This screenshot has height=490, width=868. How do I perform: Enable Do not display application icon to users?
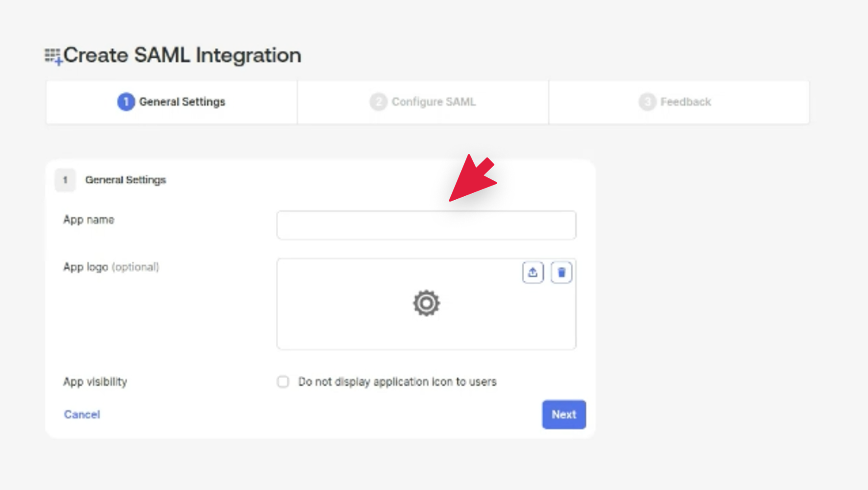(283, 382)
